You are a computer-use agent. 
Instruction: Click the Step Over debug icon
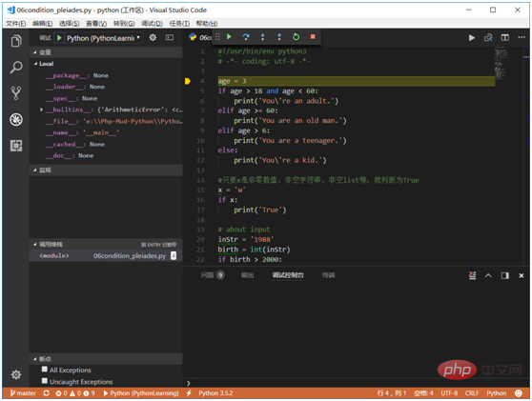coord(246,36)
